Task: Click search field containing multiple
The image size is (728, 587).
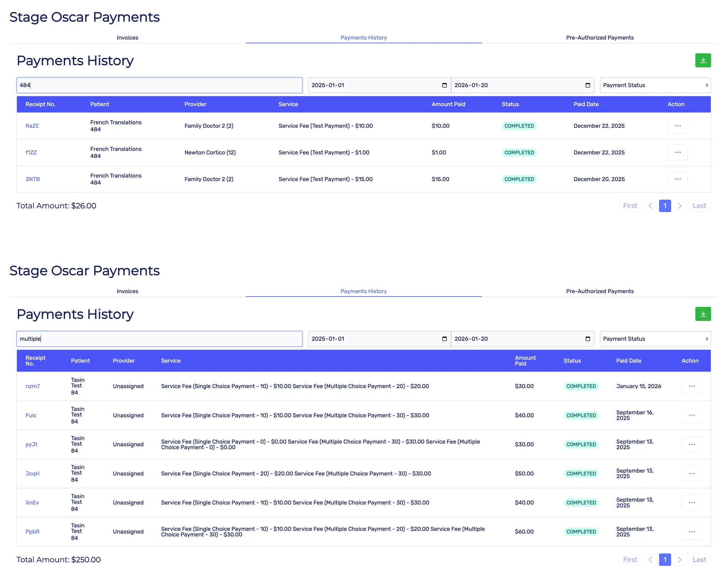Action: coord(159,339)
